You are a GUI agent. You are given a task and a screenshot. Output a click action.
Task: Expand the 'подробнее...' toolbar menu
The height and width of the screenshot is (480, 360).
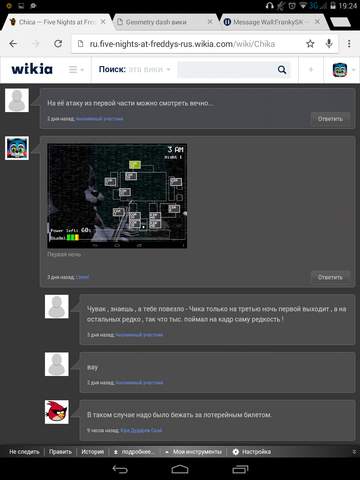point(135,452)
